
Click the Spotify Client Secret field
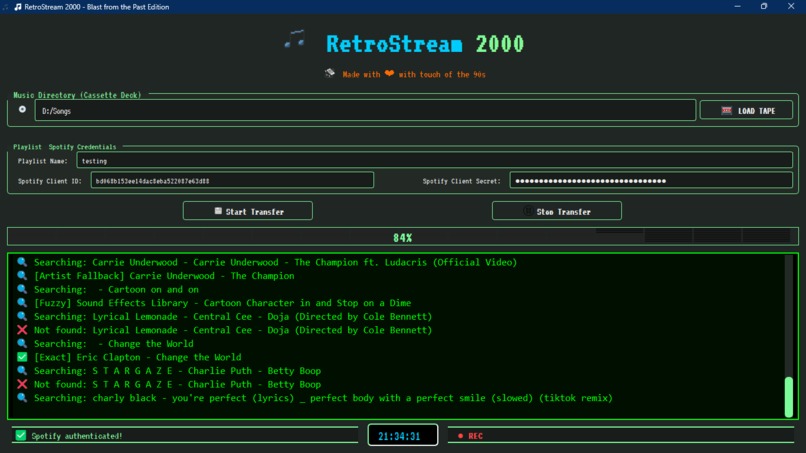click(651, 180)
